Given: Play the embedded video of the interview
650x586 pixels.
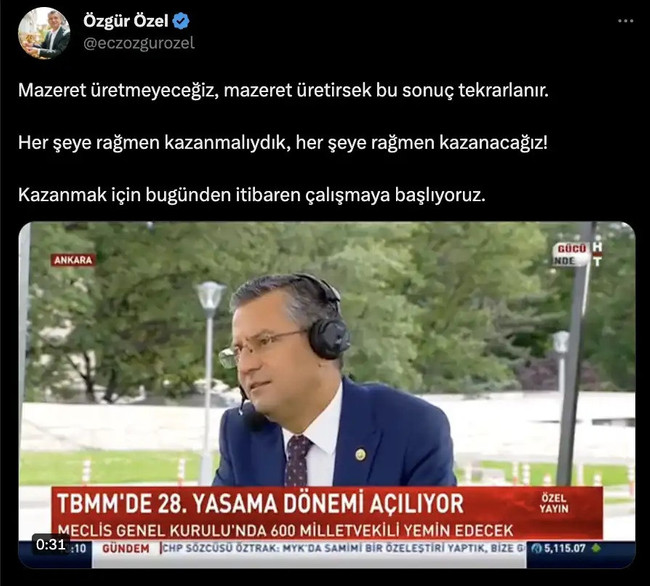Looking at the screenshot, I should tap(327, 395).
